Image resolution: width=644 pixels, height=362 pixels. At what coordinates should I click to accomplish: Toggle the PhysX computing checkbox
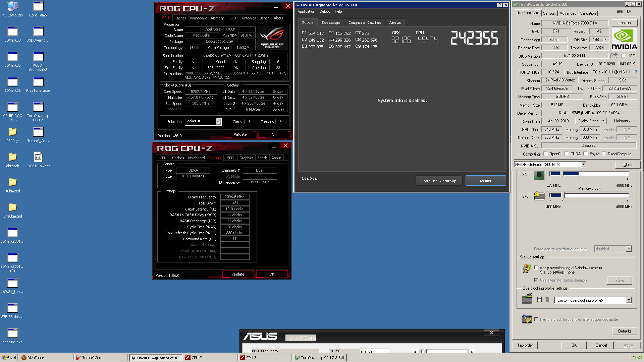tap(585, 154)
